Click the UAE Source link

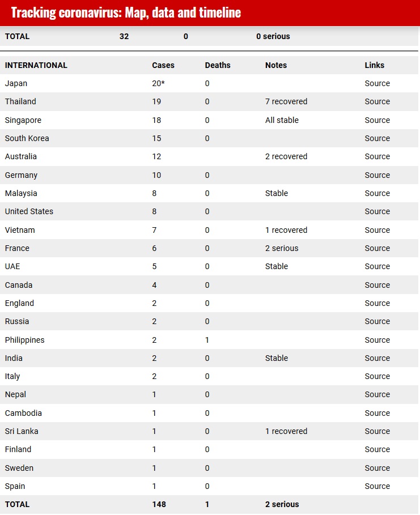(377, 266)
